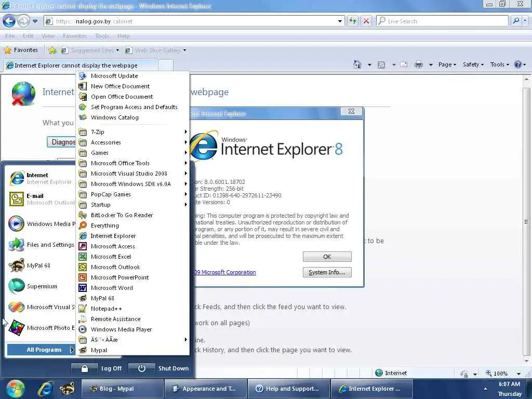Click the Live Search magnifier button

[x=516, y=21]
